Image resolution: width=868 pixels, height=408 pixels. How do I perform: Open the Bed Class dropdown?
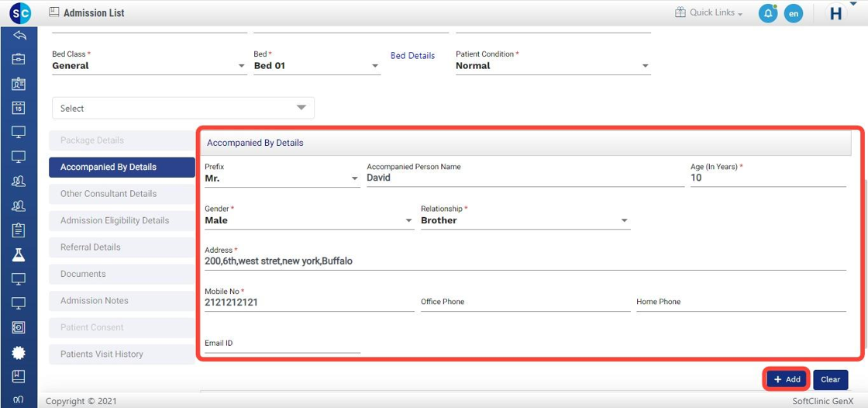148,66
